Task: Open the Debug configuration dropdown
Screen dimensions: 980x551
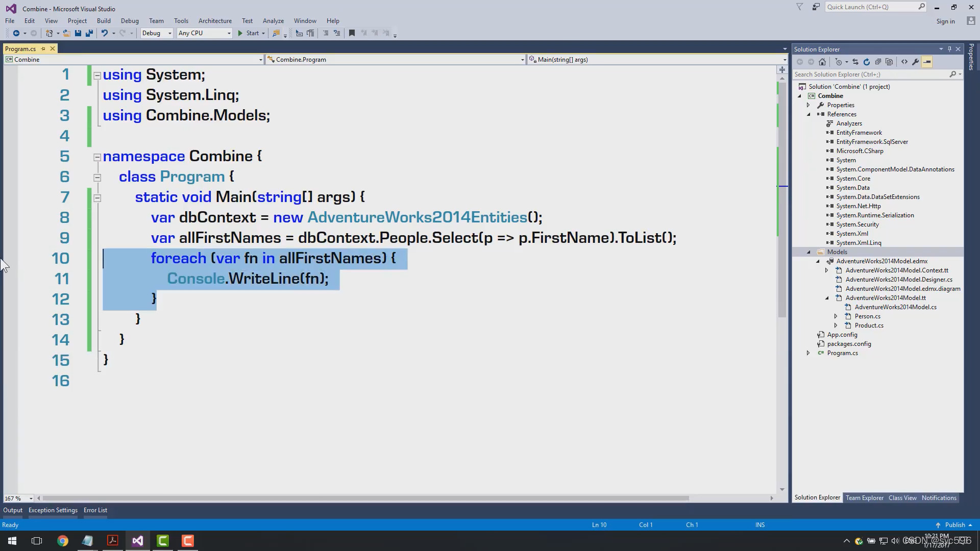Action: [x=157, y=33]
